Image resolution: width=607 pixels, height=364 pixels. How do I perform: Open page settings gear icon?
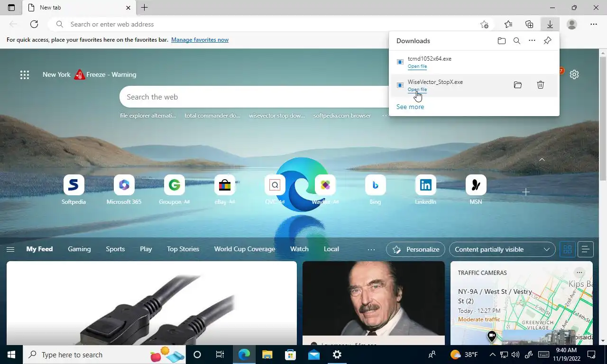[574, 74]
